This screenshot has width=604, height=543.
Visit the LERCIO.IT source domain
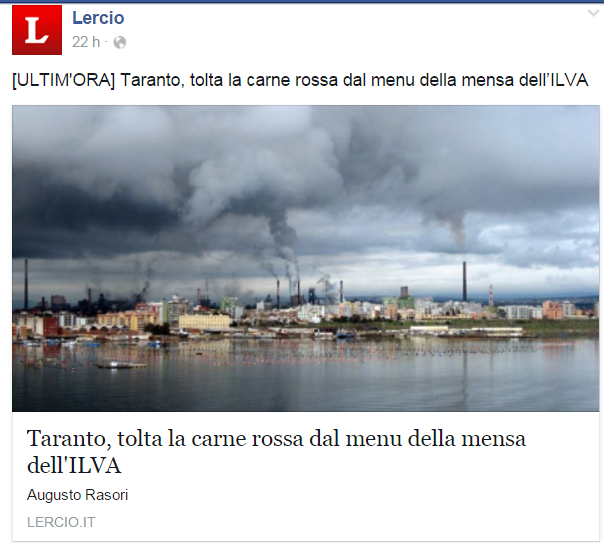pyautogui.click(x=61, y=522)
